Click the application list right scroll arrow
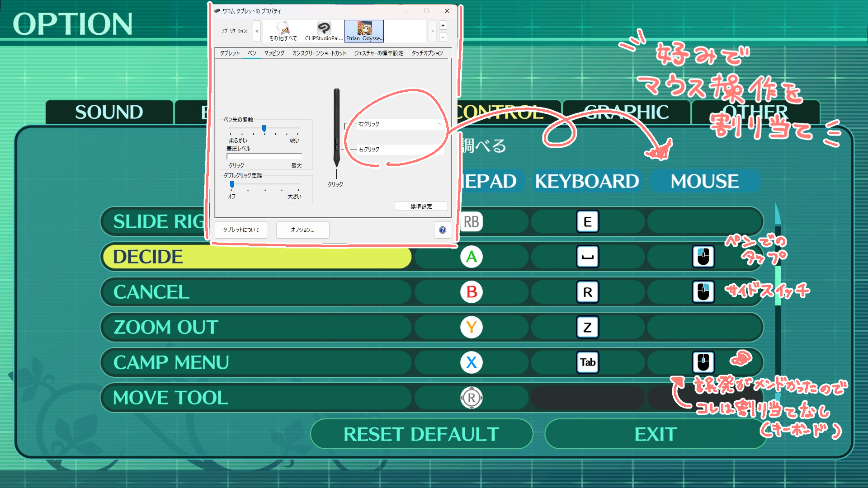This screenshot has height=488, width=868. coord(432,31)
